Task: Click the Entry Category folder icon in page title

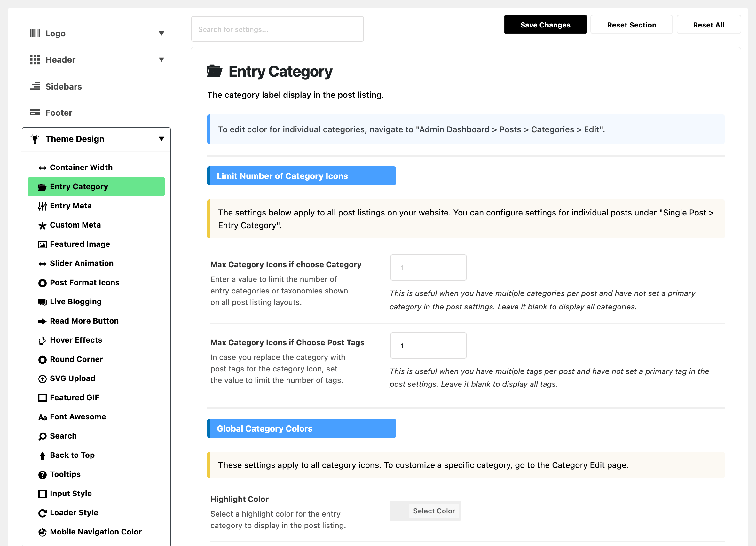Action: pyautogui.click(x=215, y=71)
